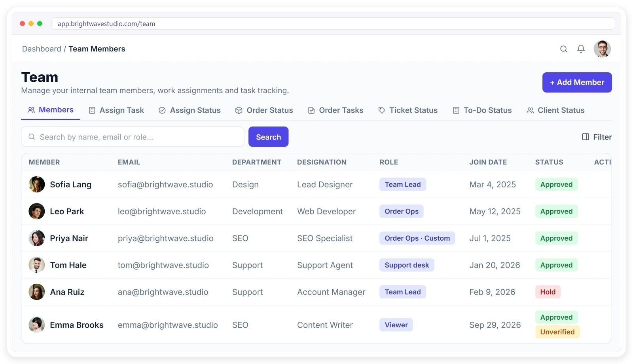Viewport: 633px width, 364px height.
Task: Select the name Tom Hale
Action: coord(68,265)
